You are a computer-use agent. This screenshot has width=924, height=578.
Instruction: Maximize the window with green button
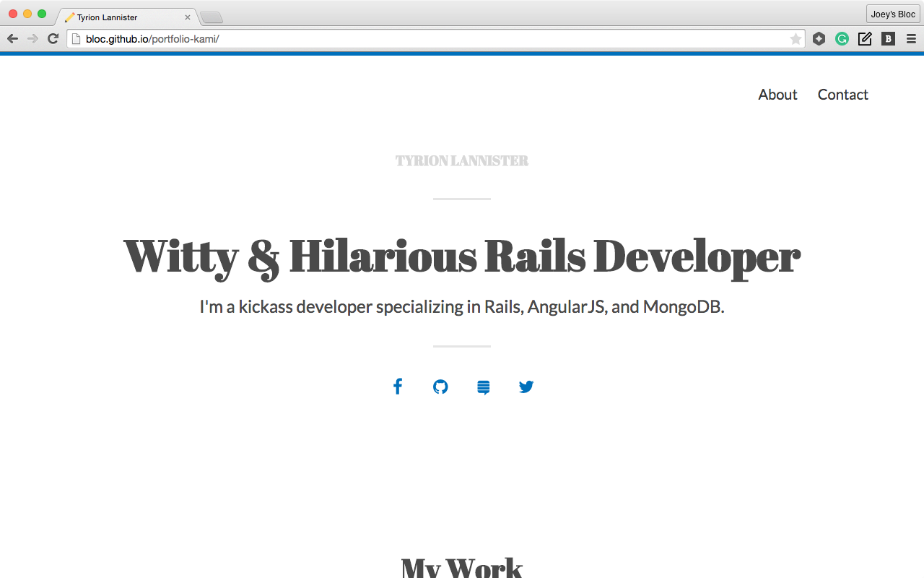click(x=42, y=14)
